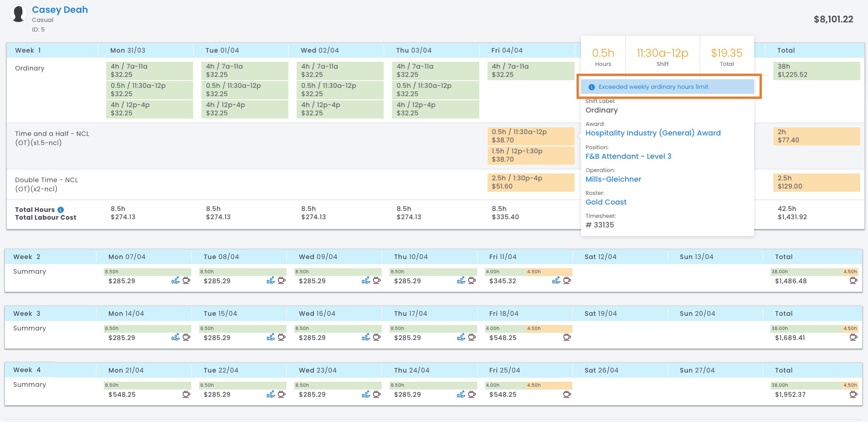Click the coffee cup icon for Mon 21/04
This screenshot has height=422, width=868.
pos(186,394)
